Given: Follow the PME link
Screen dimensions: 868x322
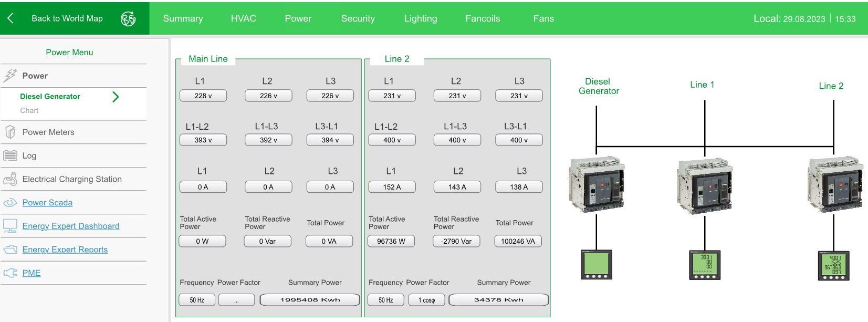Looking at the screenshot, I should [x=31, y=273].
